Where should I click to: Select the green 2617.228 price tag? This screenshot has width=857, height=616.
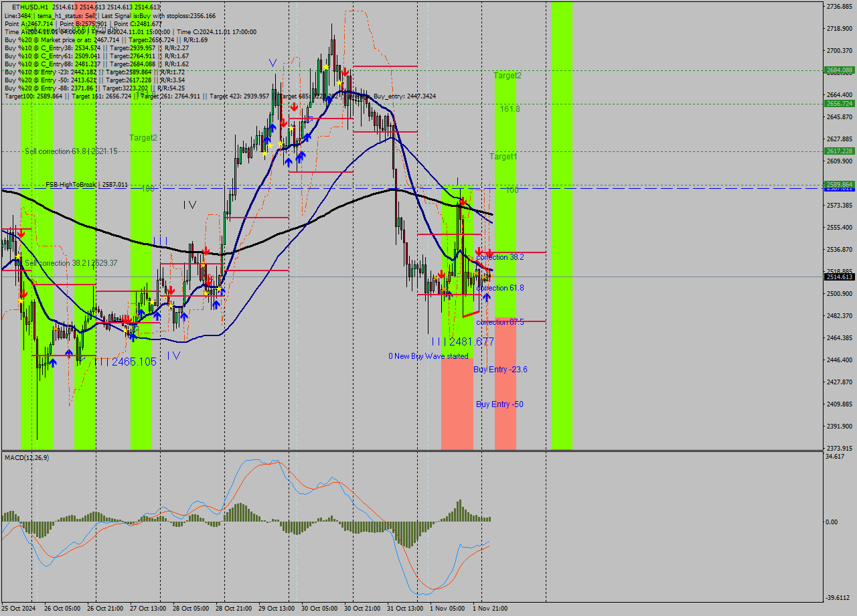pos(839,151)
